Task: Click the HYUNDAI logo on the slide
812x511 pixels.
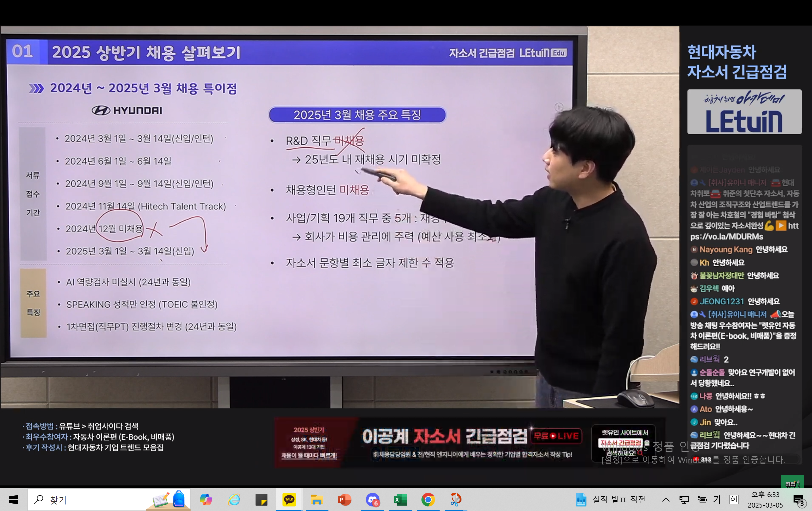Action: [x=127, y=110]
